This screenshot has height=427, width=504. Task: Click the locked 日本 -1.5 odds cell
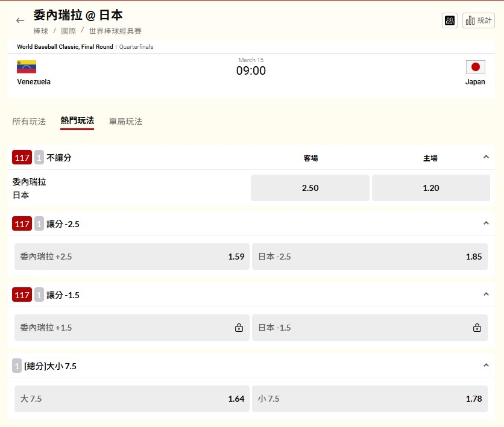tap(370, 328)
